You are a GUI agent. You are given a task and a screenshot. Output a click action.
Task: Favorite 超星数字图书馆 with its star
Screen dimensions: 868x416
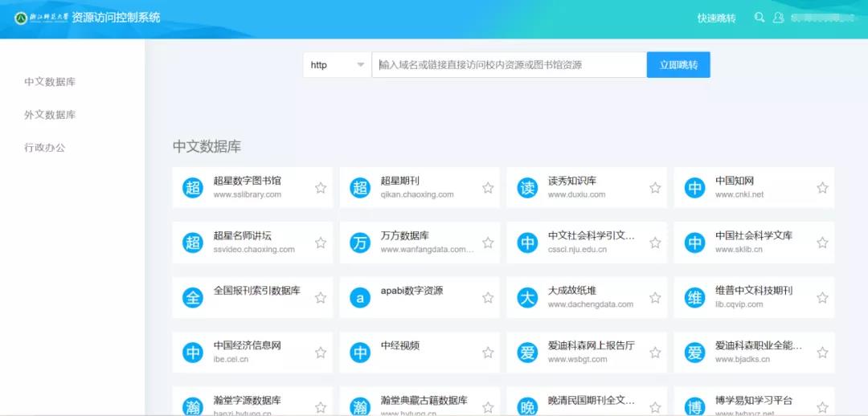click(321, 188)
